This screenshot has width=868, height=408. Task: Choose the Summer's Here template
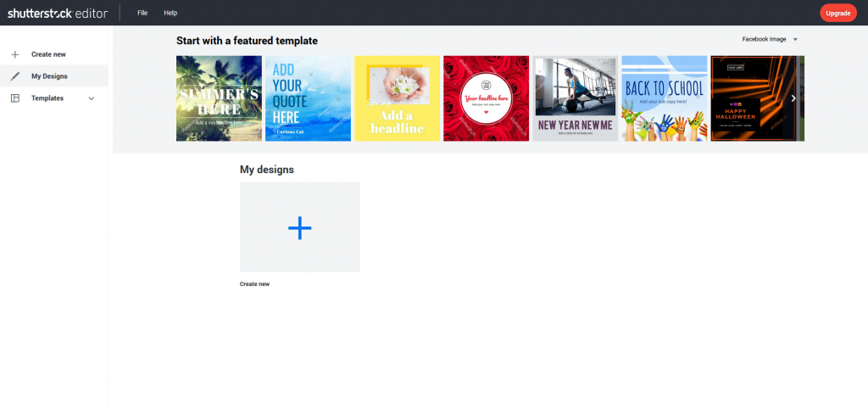click(x=220, y=98)
